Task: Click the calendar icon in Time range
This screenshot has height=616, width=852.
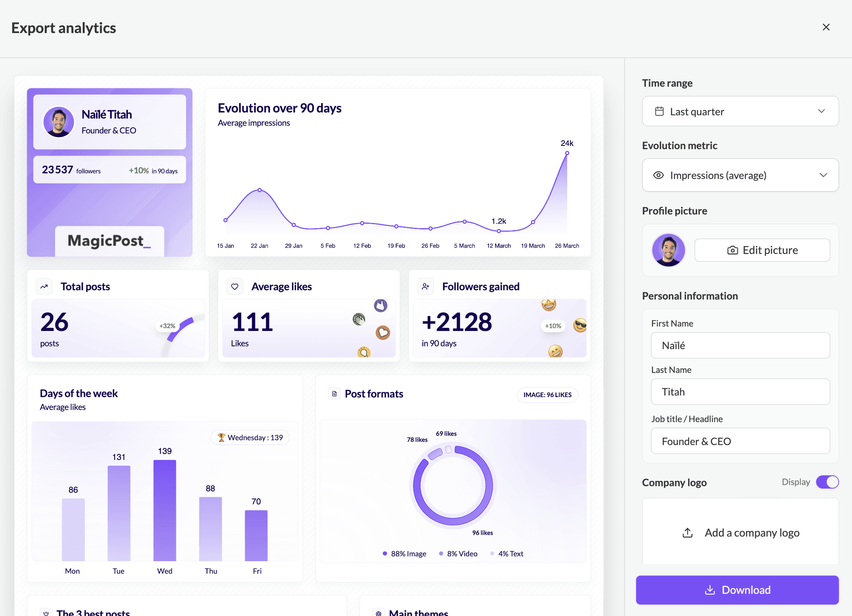Action: click(x=659, y=111)
